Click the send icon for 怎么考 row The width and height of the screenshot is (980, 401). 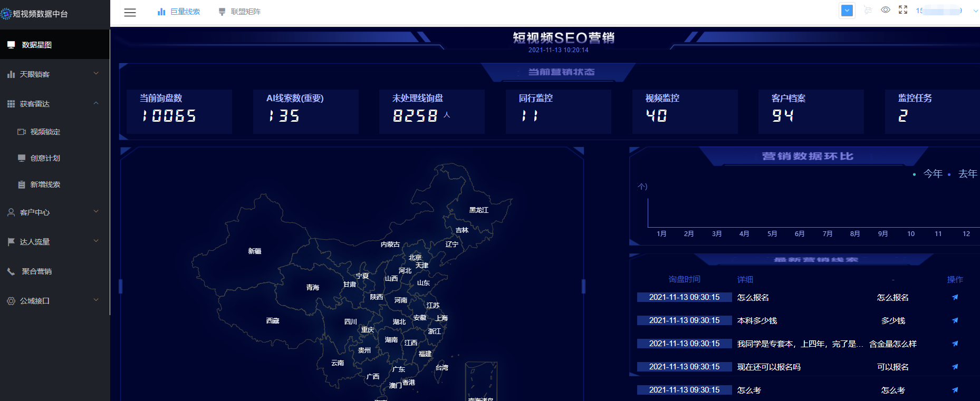coord(955,390)
